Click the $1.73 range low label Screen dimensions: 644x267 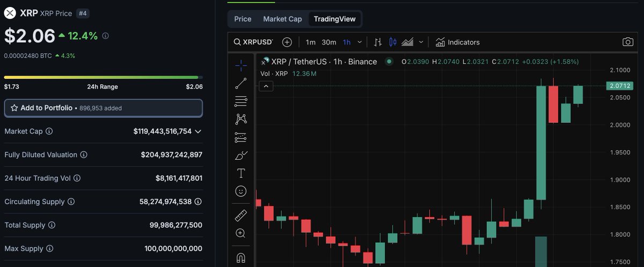tap(11, 87)
